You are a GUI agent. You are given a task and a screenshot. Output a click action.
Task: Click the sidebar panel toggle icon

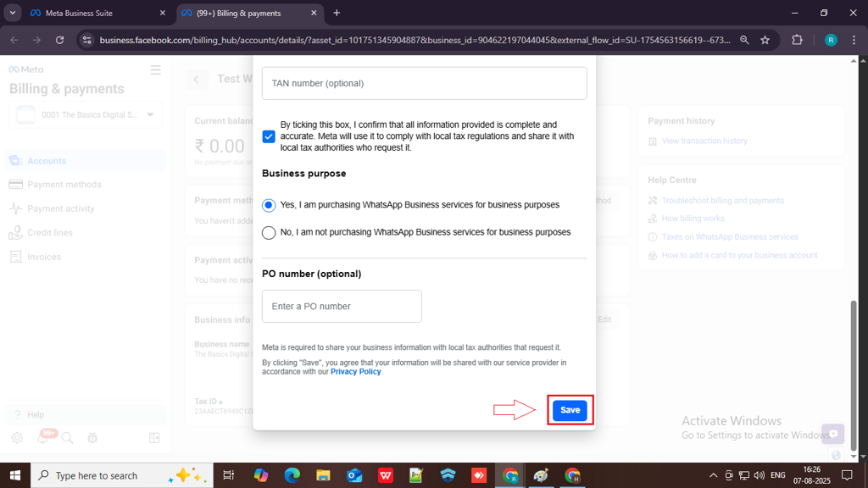tap(154, 438)
